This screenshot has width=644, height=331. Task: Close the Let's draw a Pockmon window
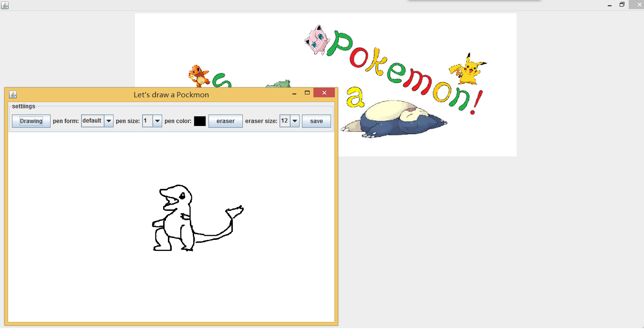(324, 93)
